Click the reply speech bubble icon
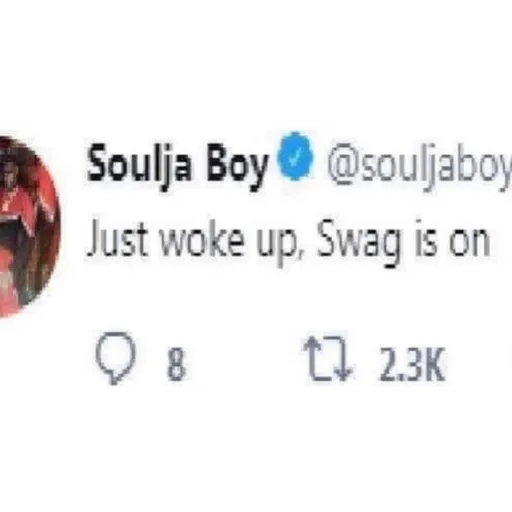The image size is (512, 512). pos(116,358)
